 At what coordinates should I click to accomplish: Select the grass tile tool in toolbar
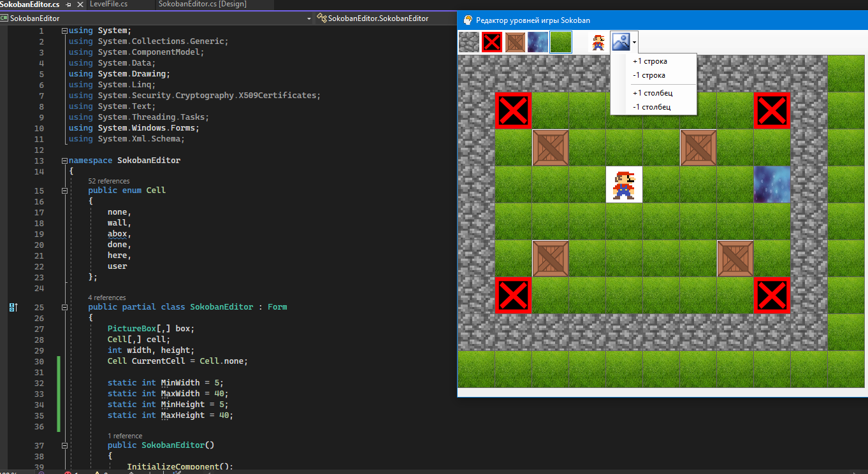[x=561, y=42]
